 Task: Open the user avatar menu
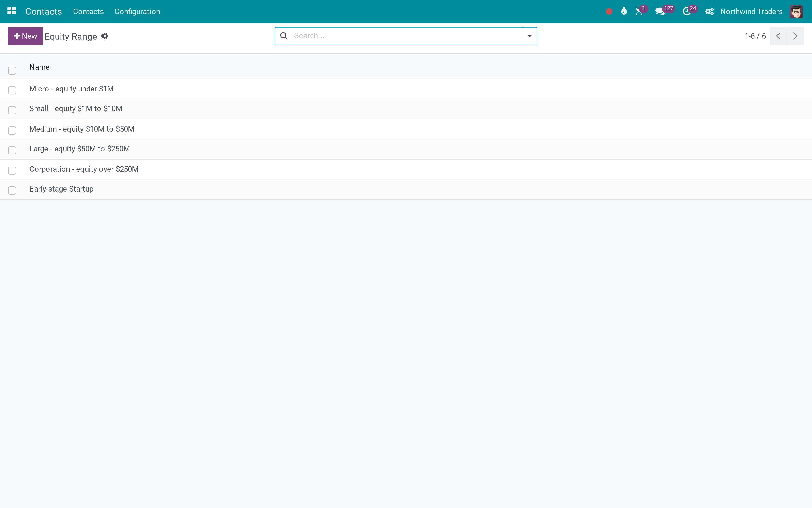pyautogui.click(x=796, y=12)
